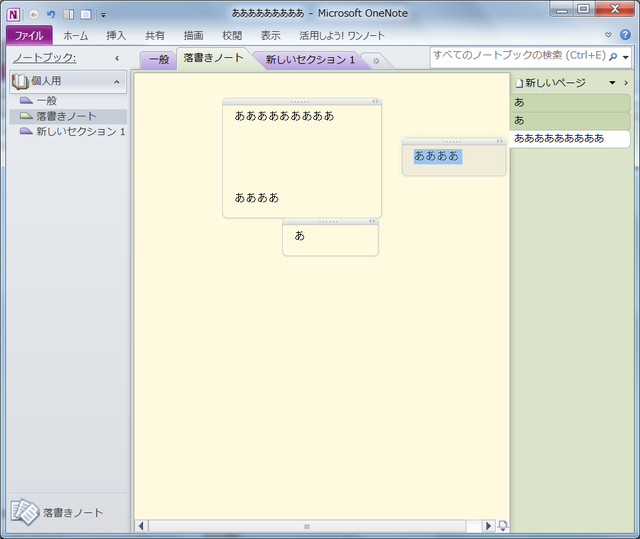Toggle the Dock to Desktop icon
640x539 pixels.
(x=69, y=15)
